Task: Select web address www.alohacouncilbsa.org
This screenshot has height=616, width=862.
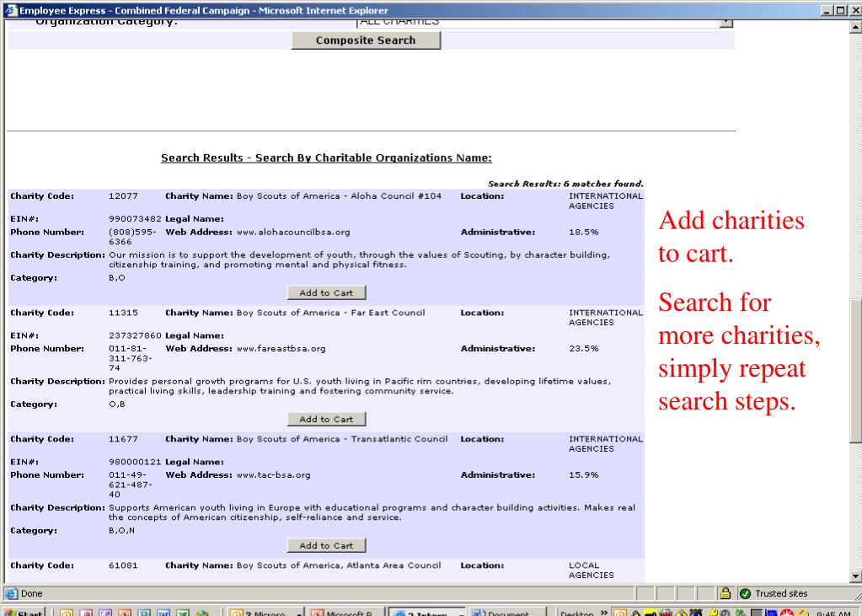Action: coord(293,232)
